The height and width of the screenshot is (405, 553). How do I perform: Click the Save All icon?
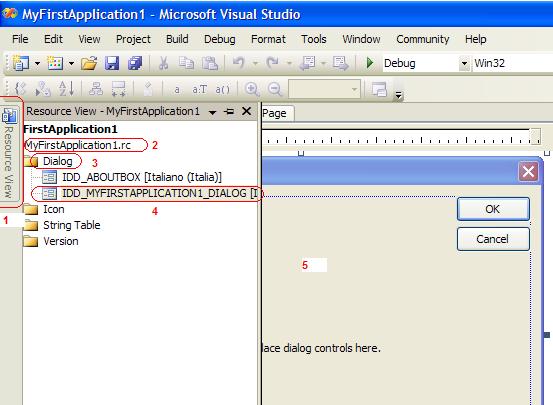pos(135,64)
